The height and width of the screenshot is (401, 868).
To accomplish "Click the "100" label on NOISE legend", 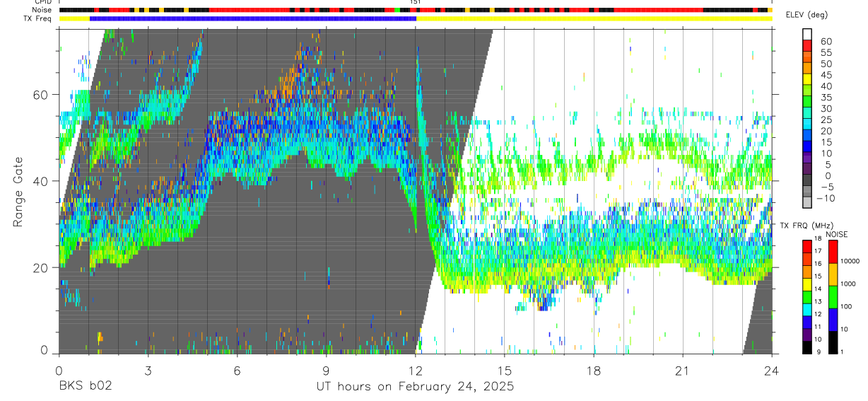I will (x=846, y=306).
